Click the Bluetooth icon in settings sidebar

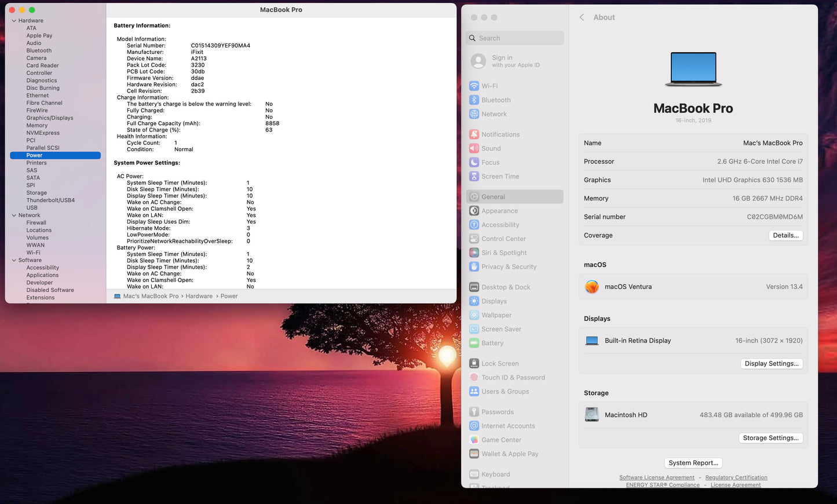(x=474, y=100)
